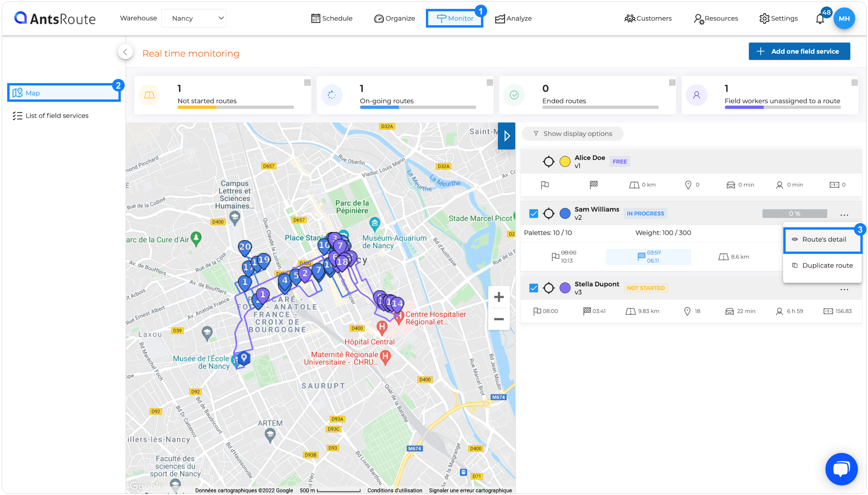Uncheck Stella Dupont route checkbox

pyautogui.click(x=534, y=288)
